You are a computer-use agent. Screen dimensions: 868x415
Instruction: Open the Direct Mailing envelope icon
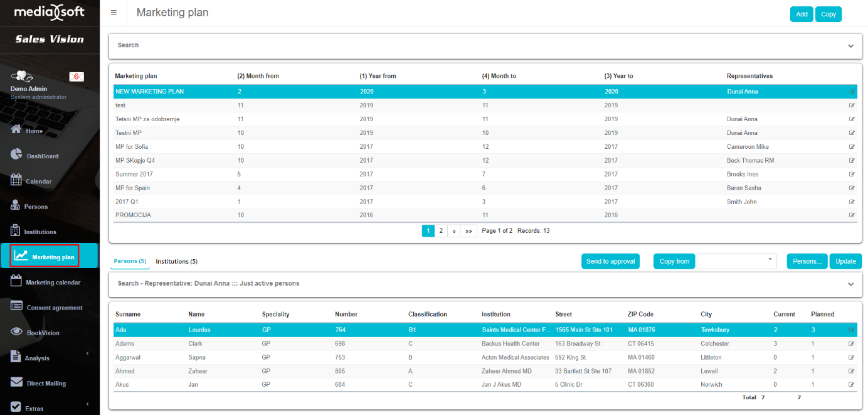17,382
